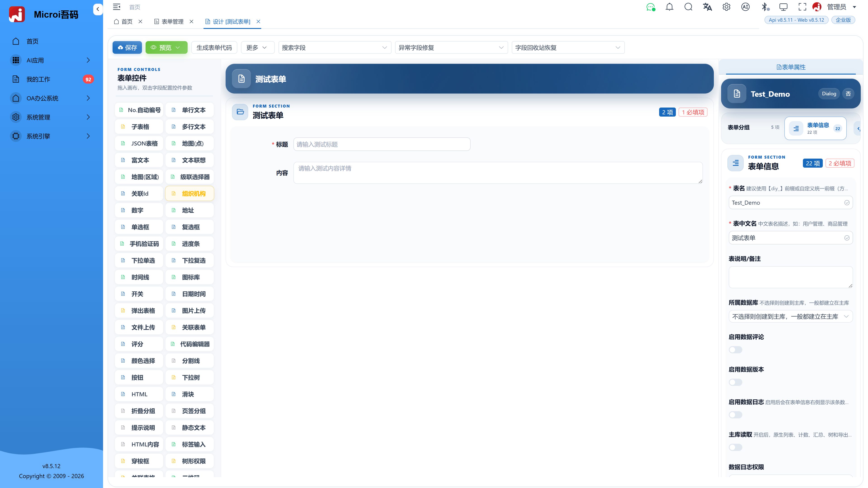Expand the OA办公系统 sidebar menu
Image resolution: width=868 pixels, height=488 pixels.
point(51,98)
